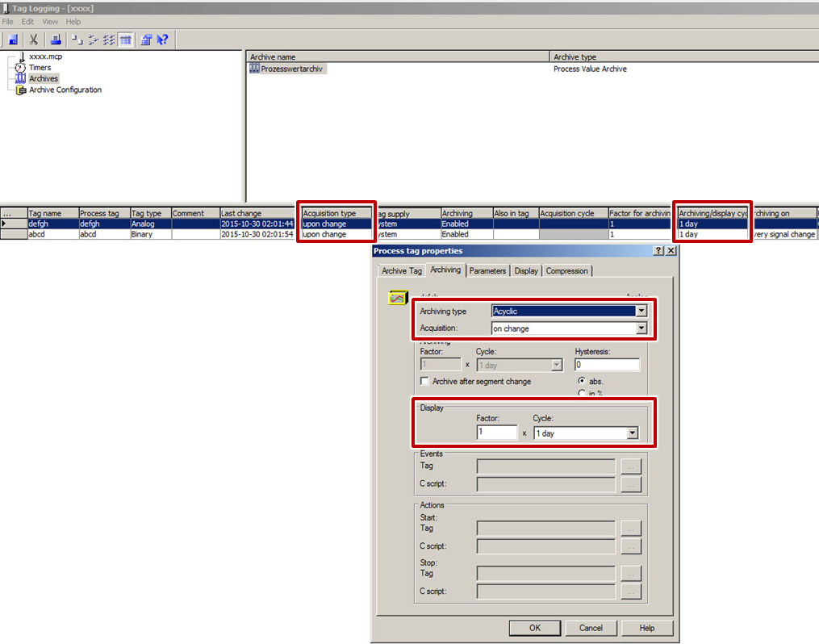Open the Archiving type dropdown
Image resolution: width=819 pixels, height=644 pixels.
pos(641,312)
